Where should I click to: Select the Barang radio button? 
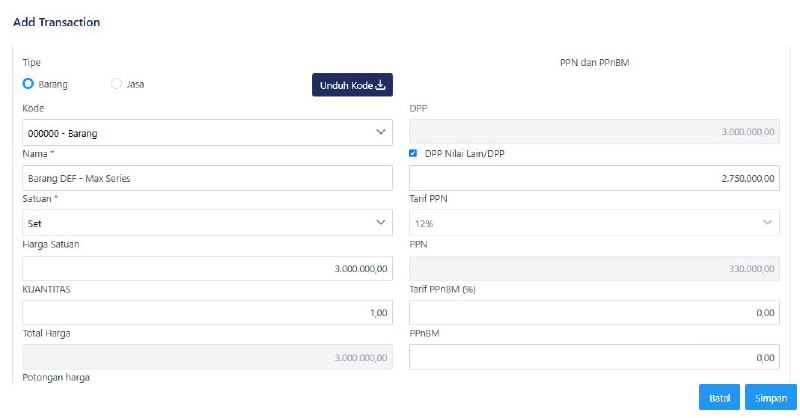(28, 84)
